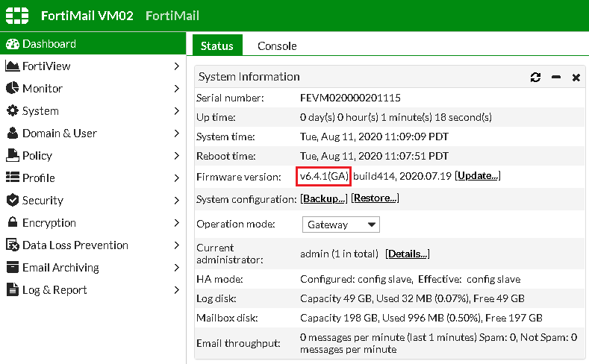
Task: Click the Dashboard gauge icon
Action: pyautogui.click(x=13, y=44)
